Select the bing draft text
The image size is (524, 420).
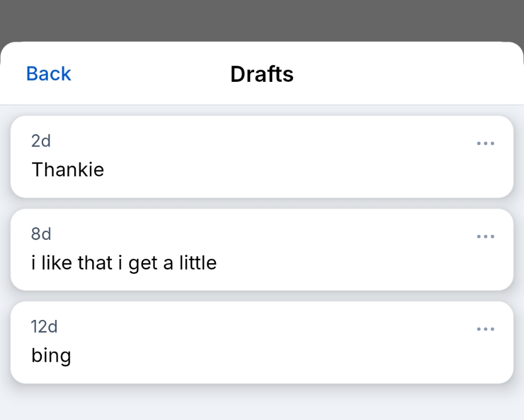coord(51,355)
